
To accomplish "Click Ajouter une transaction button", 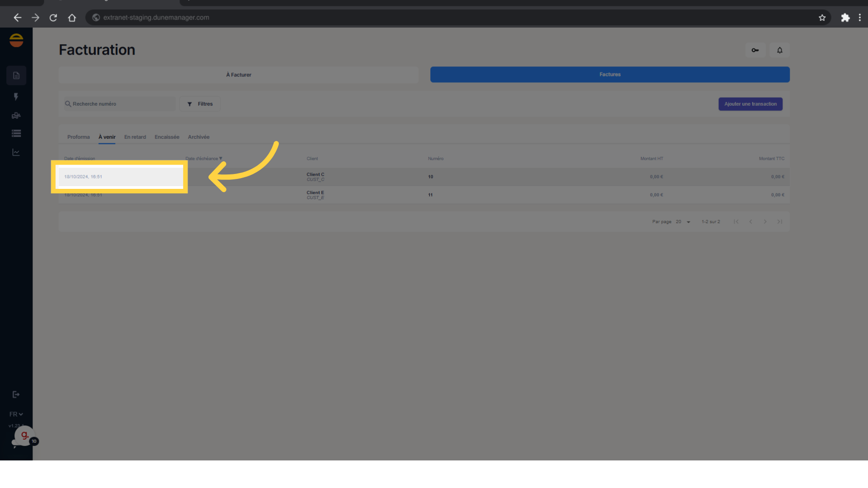I will pyautogui.click(x=750, y=104).
